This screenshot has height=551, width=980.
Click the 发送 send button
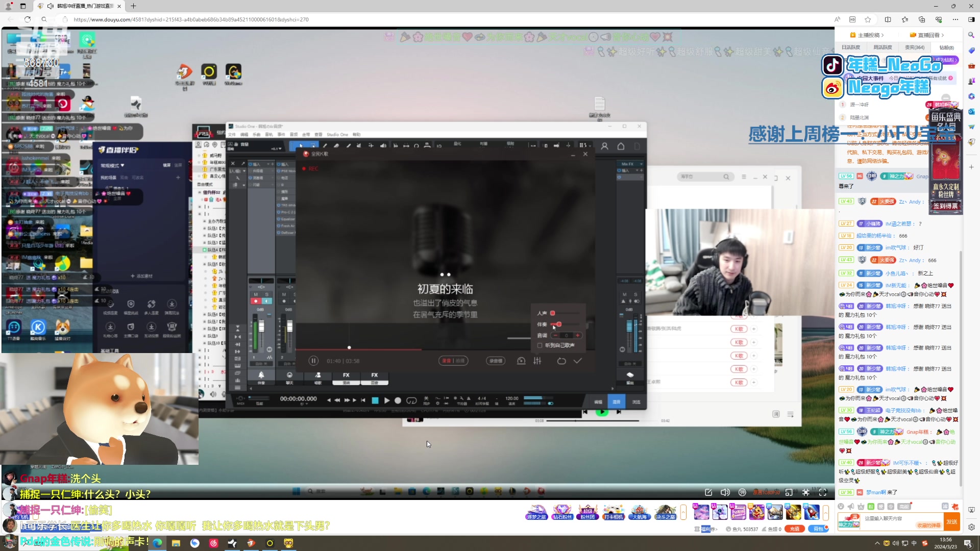point(952,521)
